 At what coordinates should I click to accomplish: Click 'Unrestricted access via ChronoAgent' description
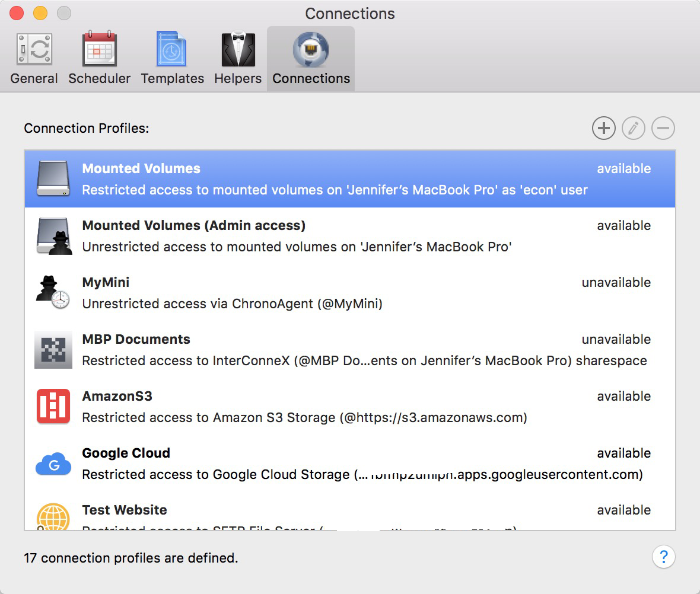pyautogui.click(x=232, y=304)
